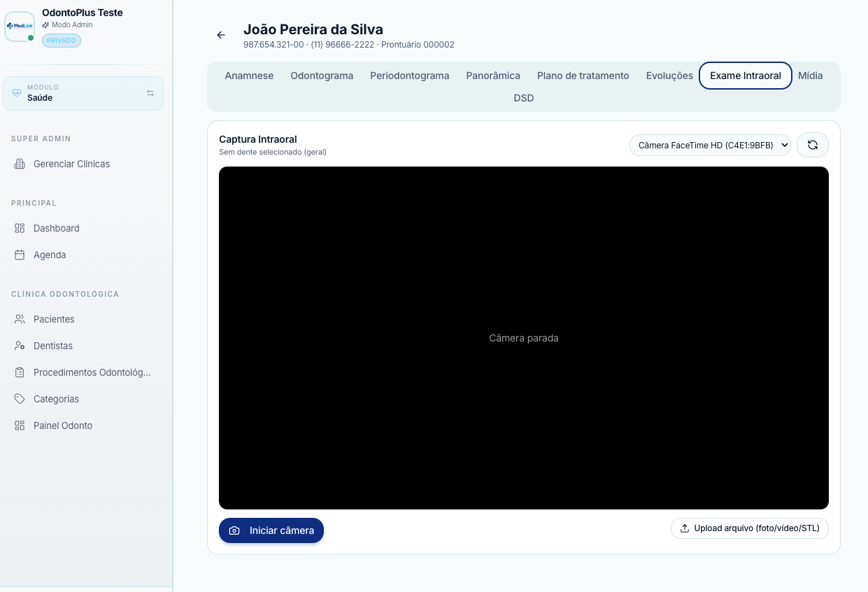Expand the Módulo Saúde selector
868x592 pixels.
point(83,93)
